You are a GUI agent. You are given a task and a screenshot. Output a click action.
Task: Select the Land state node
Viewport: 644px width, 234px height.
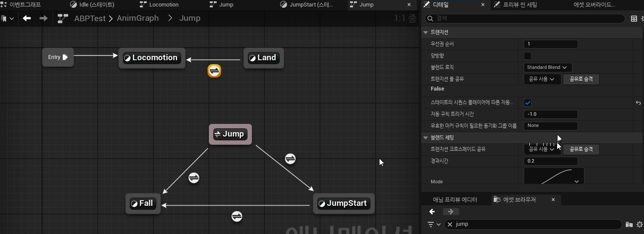pyautogui.click(x=264, y=58)
